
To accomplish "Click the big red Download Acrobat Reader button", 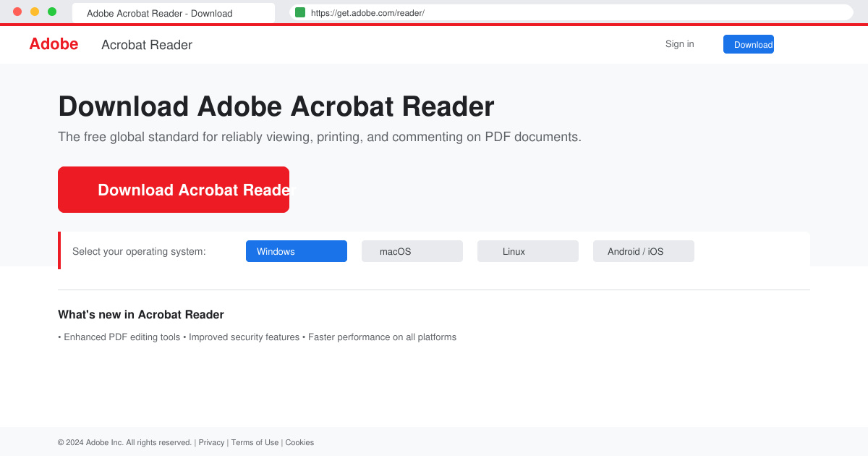I will (x=174, y=190).
